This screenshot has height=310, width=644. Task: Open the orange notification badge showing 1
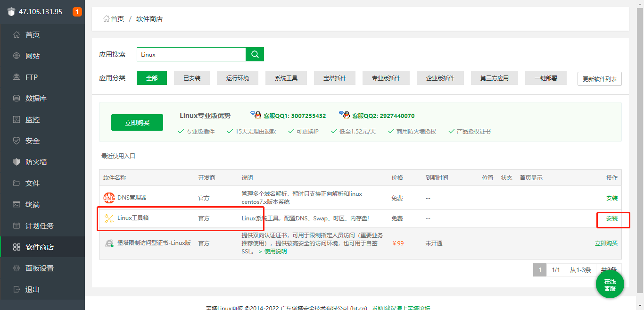tap(77, 12)
